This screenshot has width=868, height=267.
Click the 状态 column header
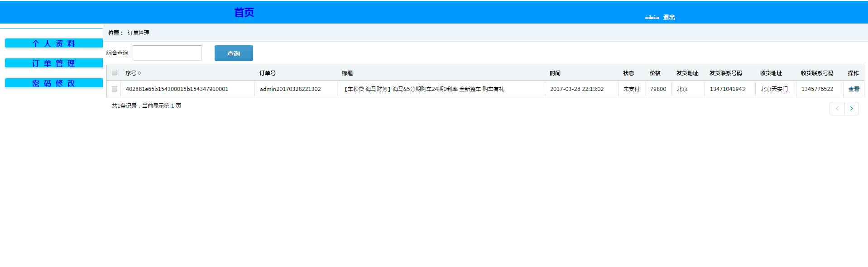(628, 73)
